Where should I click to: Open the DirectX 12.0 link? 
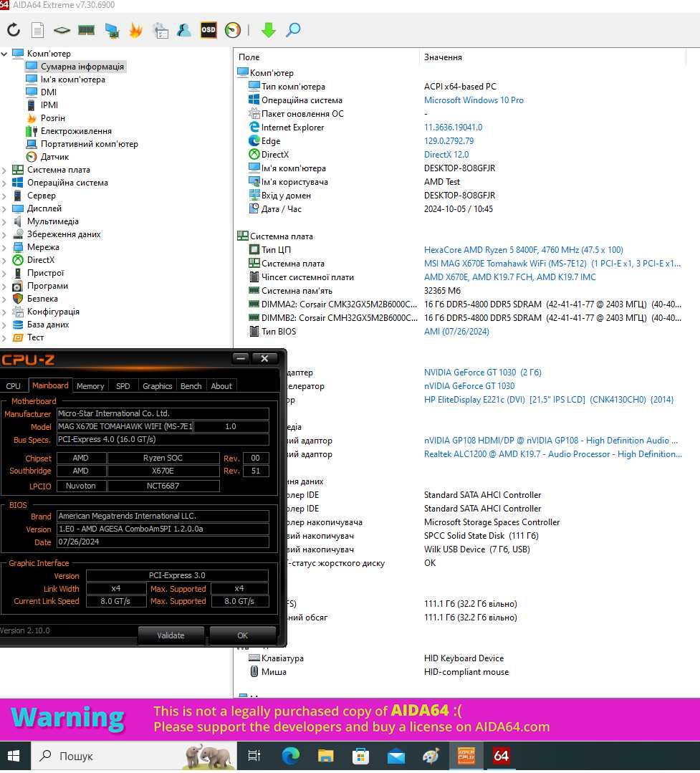(446, 154)
